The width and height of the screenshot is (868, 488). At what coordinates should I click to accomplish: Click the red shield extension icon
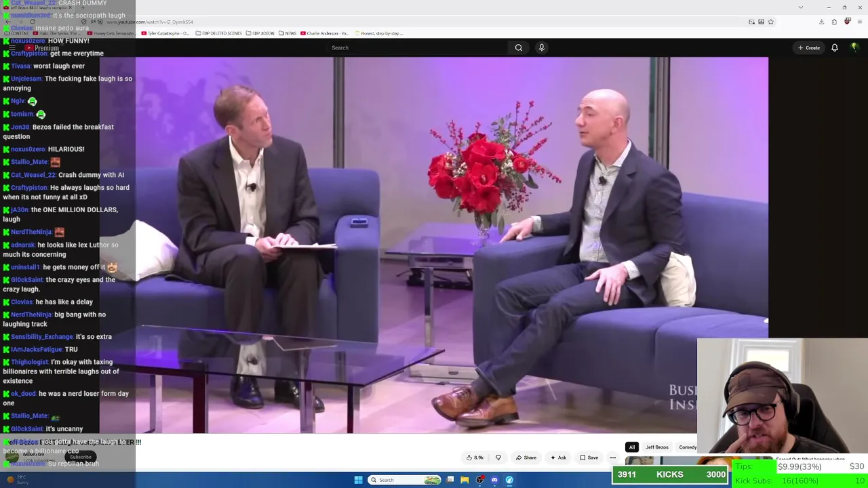click(847, 22)
